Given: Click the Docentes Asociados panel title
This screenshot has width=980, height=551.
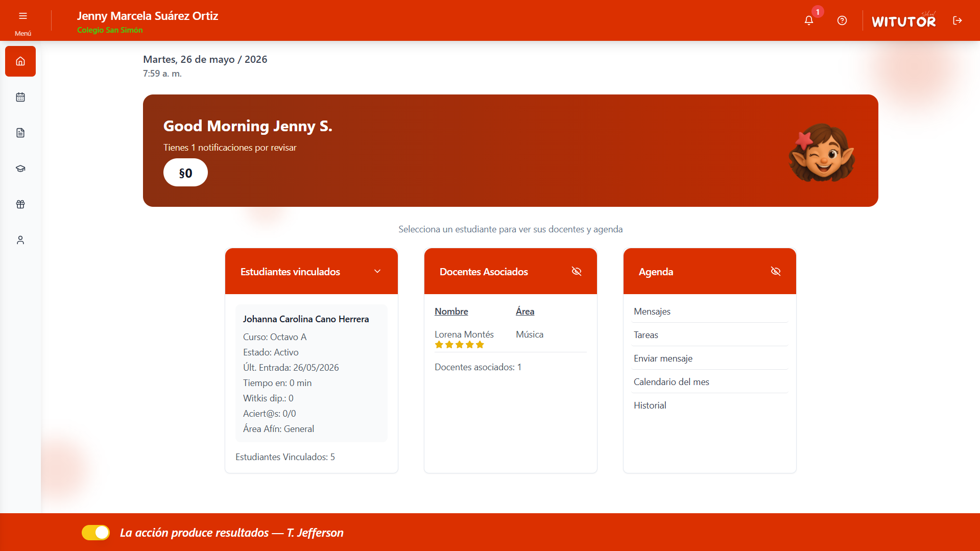Looking at the screenshot, I should [484, 272].
